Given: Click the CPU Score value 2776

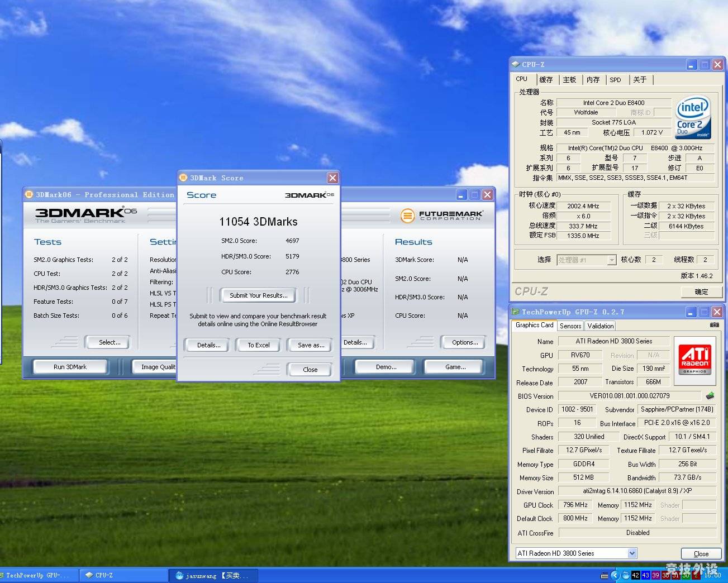Looking at the screenshot, I should pos(292,272).
